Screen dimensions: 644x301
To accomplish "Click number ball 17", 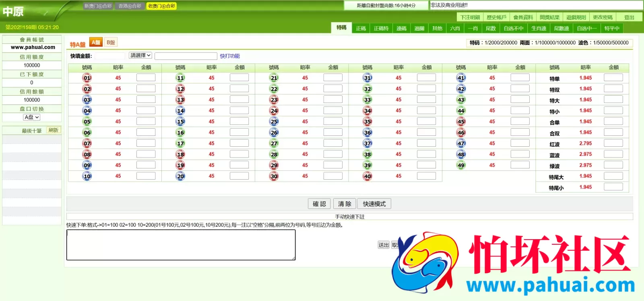I will [x=180, y=143].
